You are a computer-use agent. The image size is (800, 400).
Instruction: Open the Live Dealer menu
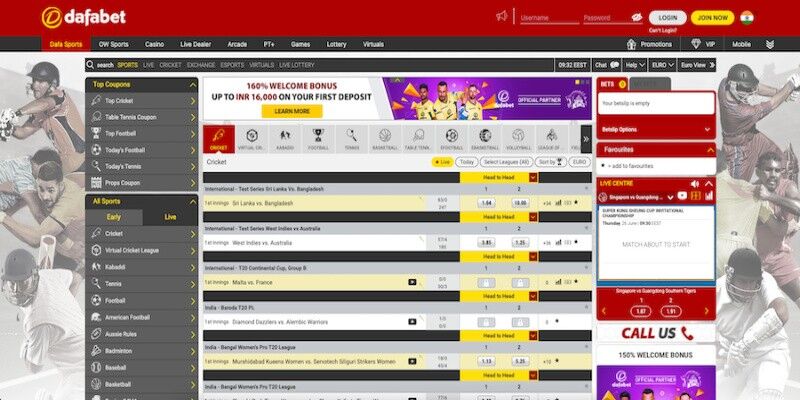195,44
